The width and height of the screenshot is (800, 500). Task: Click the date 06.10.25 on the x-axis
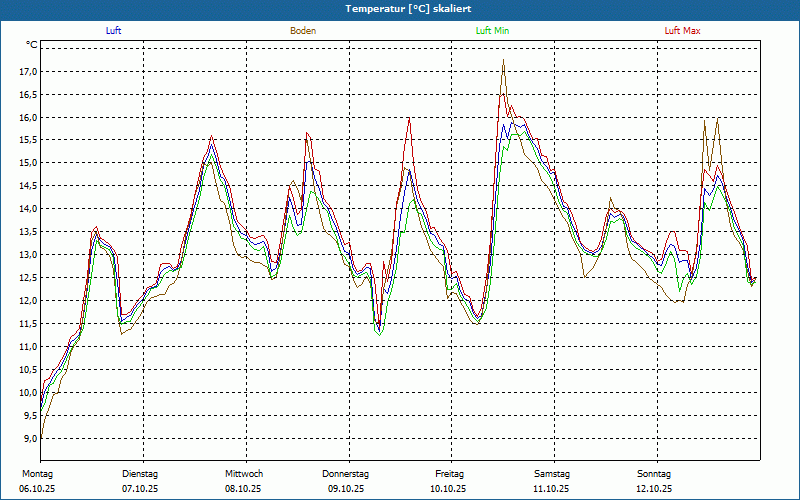point(36,489)
